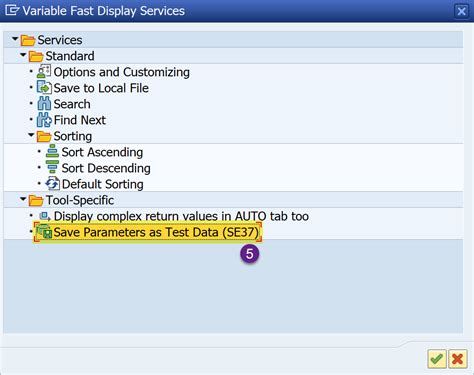Click the 'Standard' folder label
Image resolution: width=474 pixels, height=375 pixels.
70,56
